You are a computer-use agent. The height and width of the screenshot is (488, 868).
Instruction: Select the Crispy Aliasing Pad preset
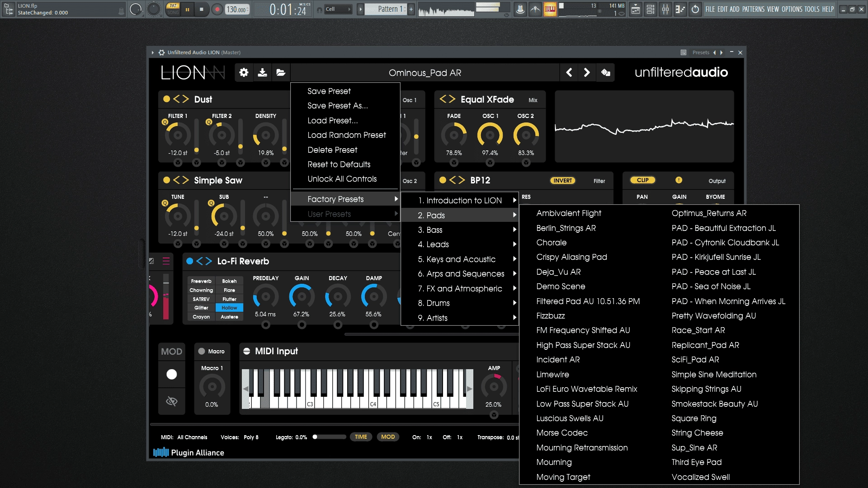click(571, 257)
